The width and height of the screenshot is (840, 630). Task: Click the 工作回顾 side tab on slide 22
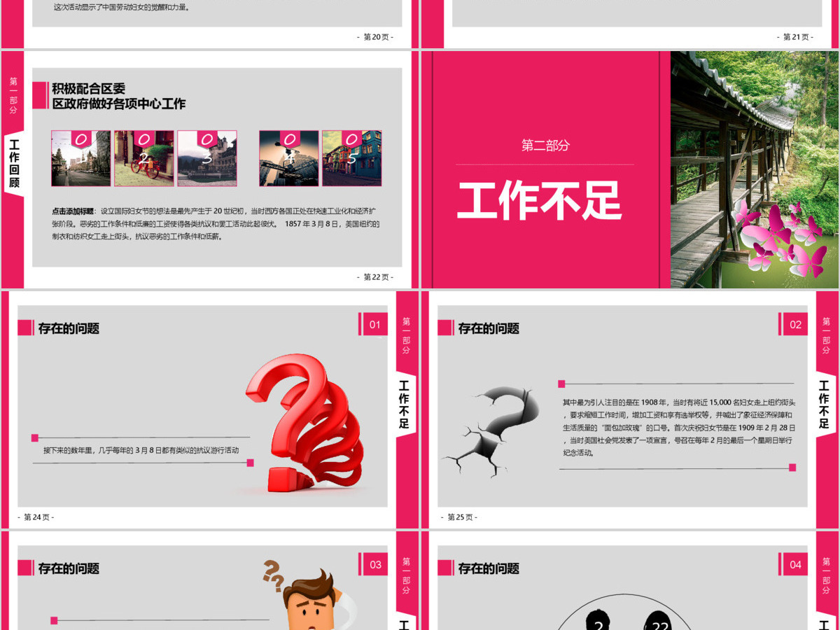point(14,164)
